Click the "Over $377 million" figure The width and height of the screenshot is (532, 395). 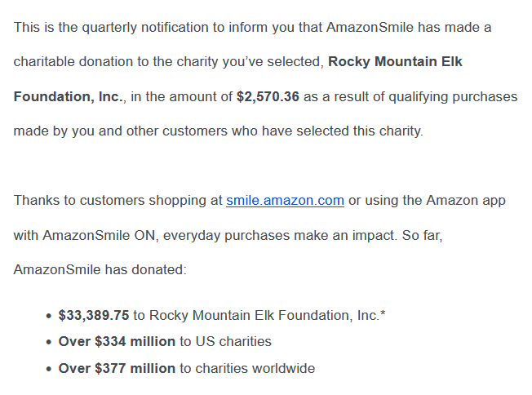(x=117, y=368)
